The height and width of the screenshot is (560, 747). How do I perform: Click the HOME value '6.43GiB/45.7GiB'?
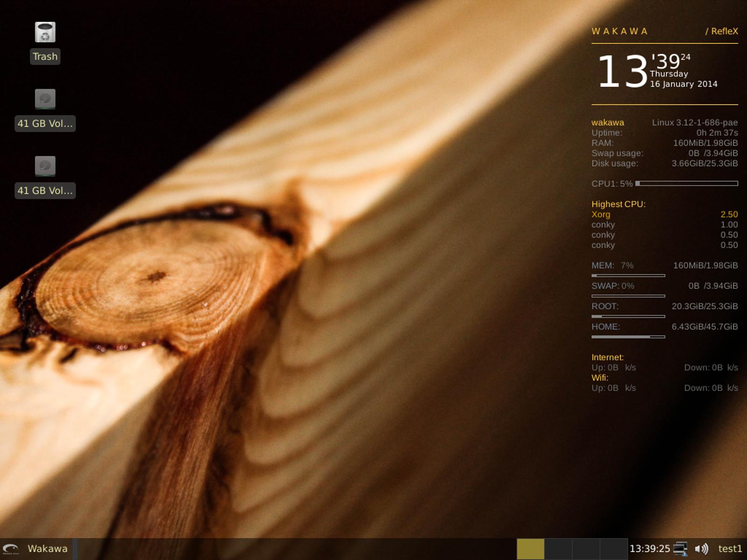coord(705,327)
